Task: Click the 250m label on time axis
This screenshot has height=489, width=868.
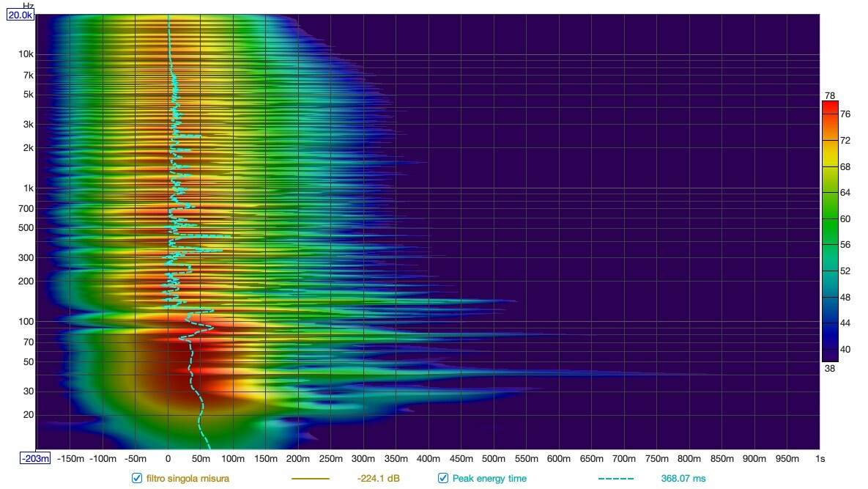Action: point(330,458)
